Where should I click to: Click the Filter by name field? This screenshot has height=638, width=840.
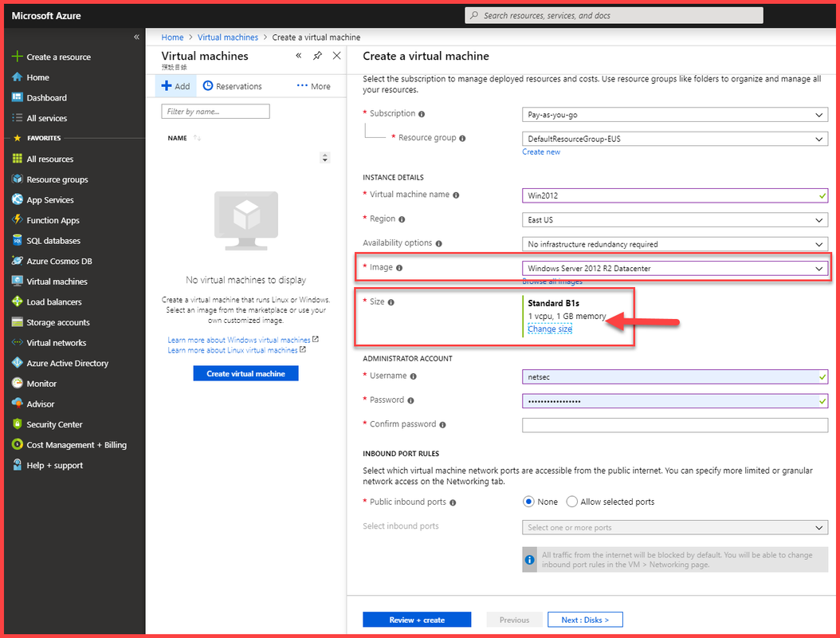coord(215,112)
